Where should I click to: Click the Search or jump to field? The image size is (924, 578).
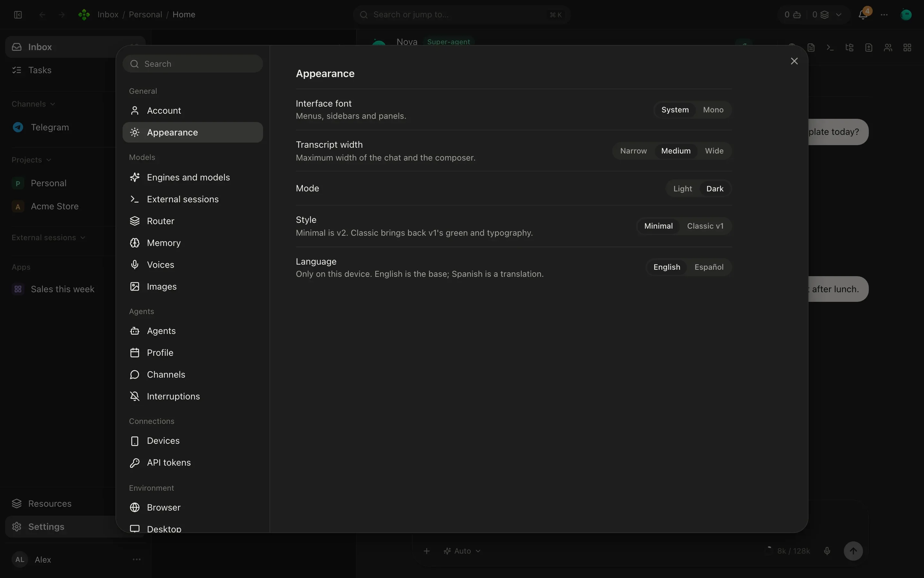pyautogui.click(x=461, y=14)
